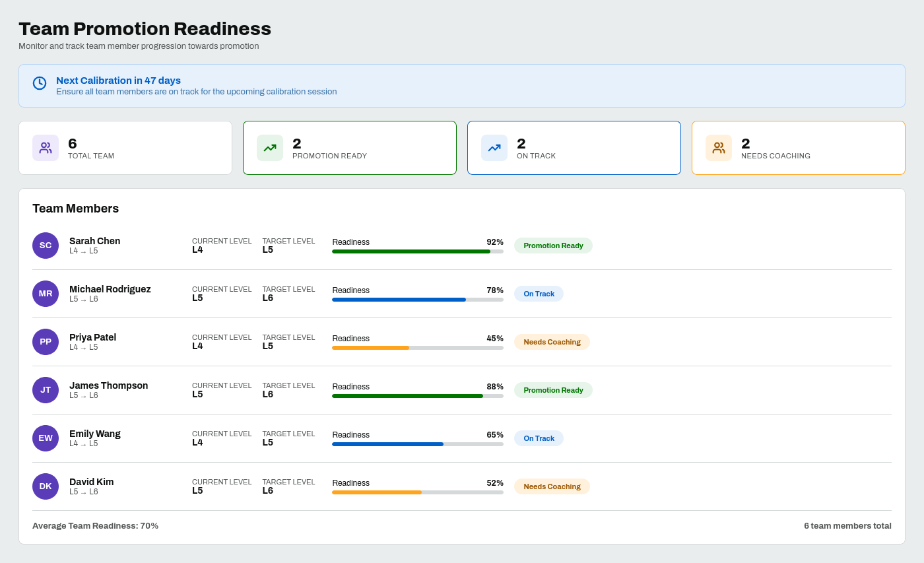The width and height of the screenshot is (924, 563).
Task: Select the SC avatar for Sarah Chen
Action: tap(46, 246)
